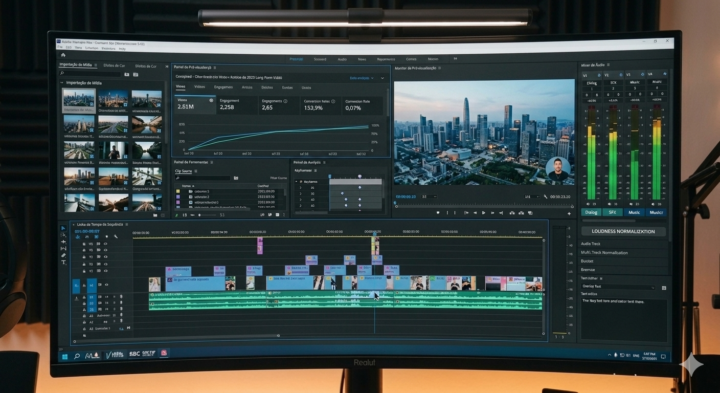Screen dimensions: 720x393
Task: Select the Type tool in timeline toolbar
Action: click(x=63, y=263)
